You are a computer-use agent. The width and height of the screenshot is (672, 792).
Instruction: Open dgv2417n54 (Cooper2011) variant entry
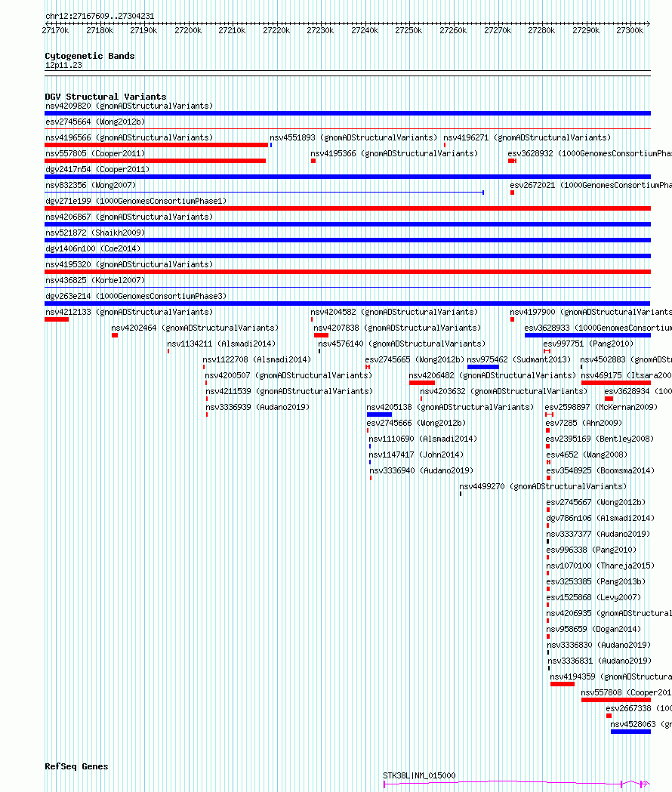97,169
